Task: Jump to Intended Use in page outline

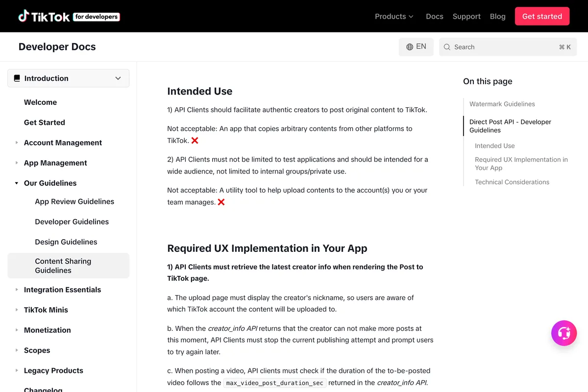Action: (495, 146)
